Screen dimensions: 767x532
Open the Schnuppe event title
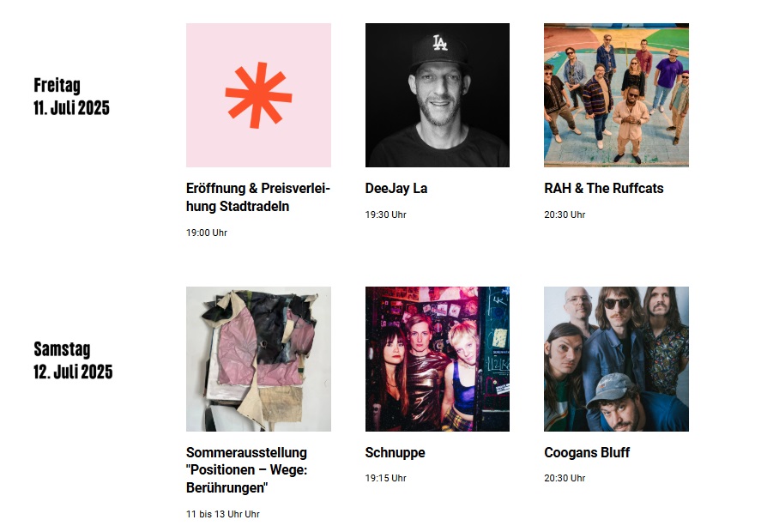coord(396,453)
